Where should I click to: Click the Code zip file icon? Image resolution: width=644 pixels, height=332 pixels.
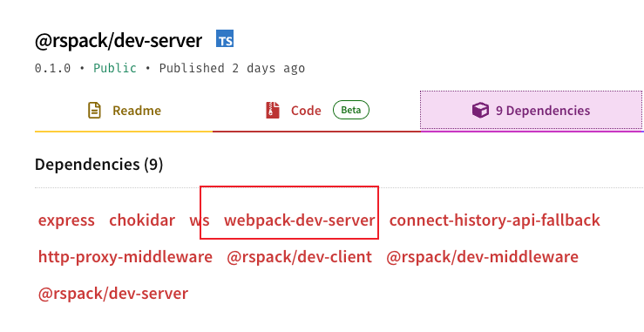pos(273,110)
